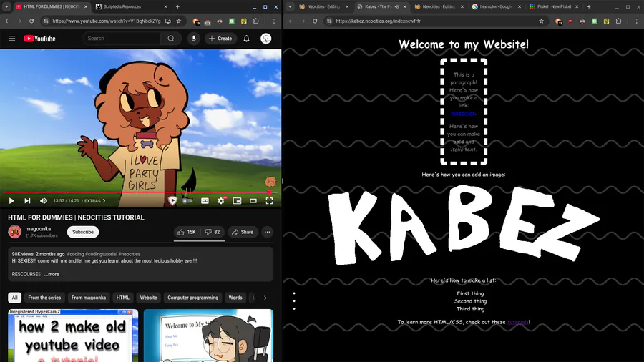Expand the EXTRAS chapter chevron
Screen dimensions: 644x362
coord(104,201)
